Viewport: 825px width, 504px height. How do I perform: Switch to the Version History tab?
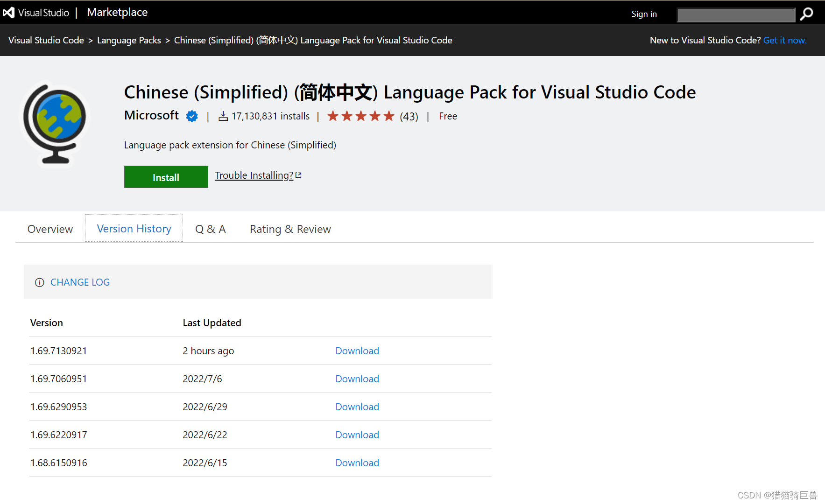134,229
